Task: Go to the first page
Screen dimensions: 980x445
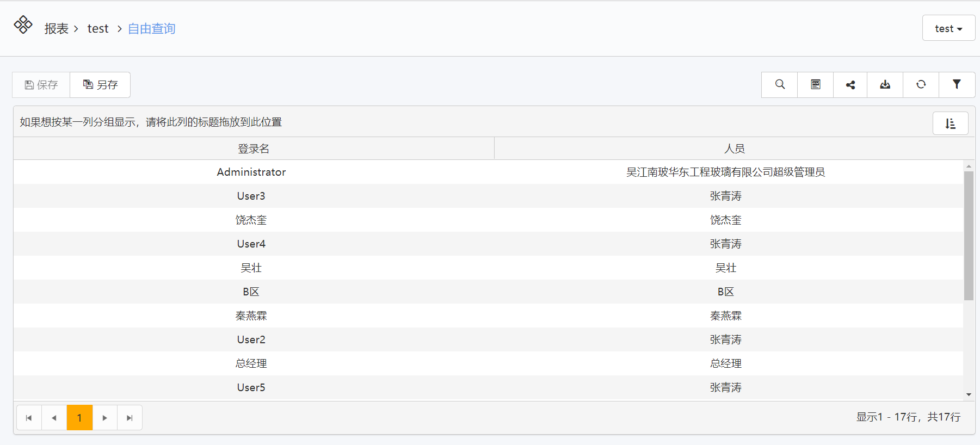Action: tap(29, 418)
